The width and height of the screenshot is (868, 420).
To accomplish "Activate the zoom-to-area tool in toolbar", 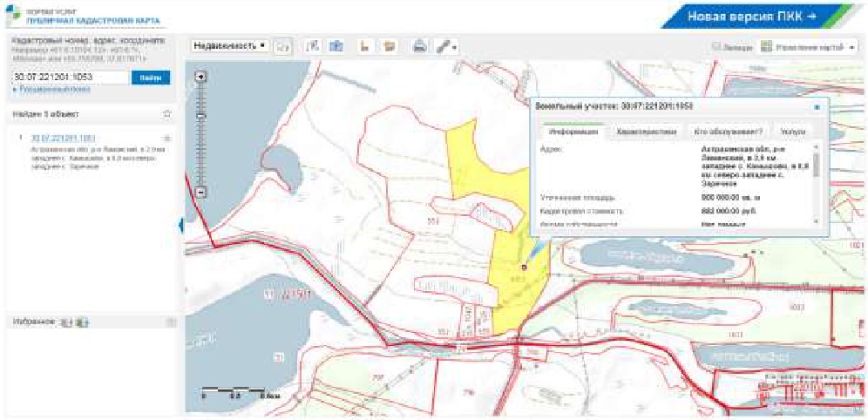I will pyautogui.click(x=314, y=46).
